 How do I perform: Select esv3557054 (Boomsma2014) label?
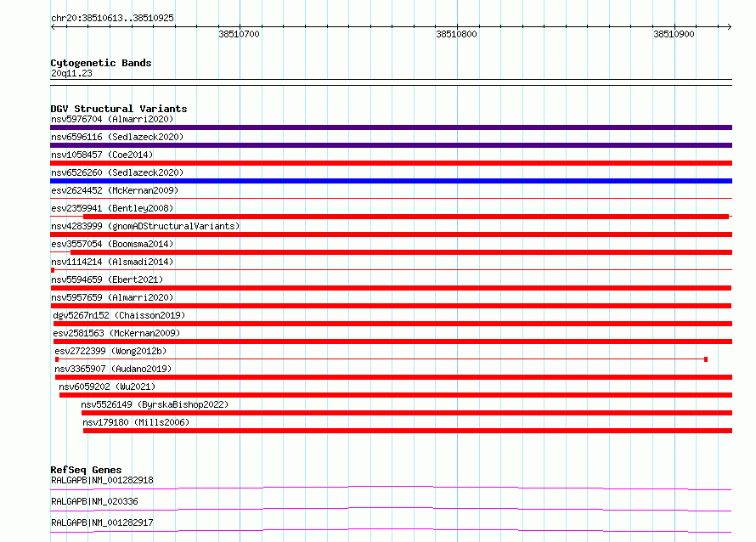click(112, 244)
